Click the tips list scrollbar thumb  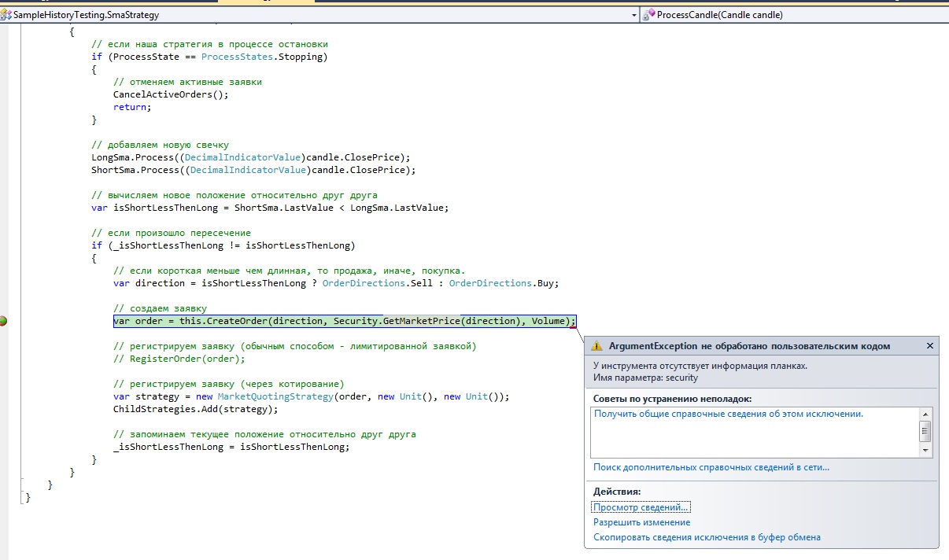[925, 429]
